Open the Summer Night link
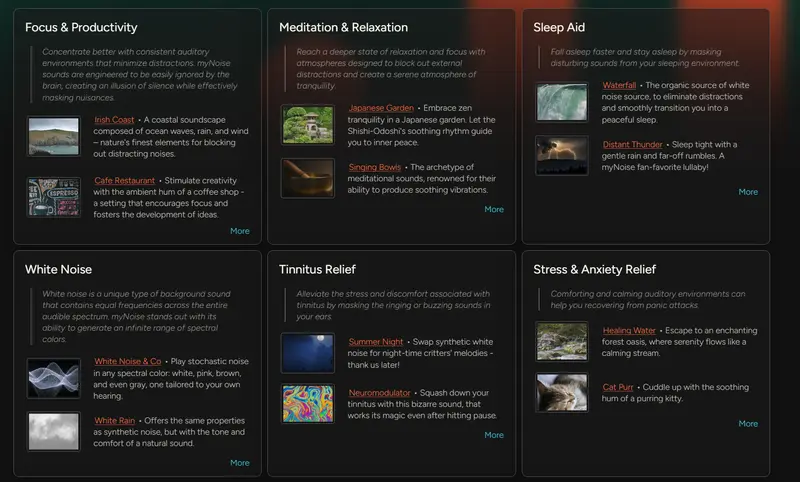The width and height of the screenshot is (800, 482). (376, 342)
